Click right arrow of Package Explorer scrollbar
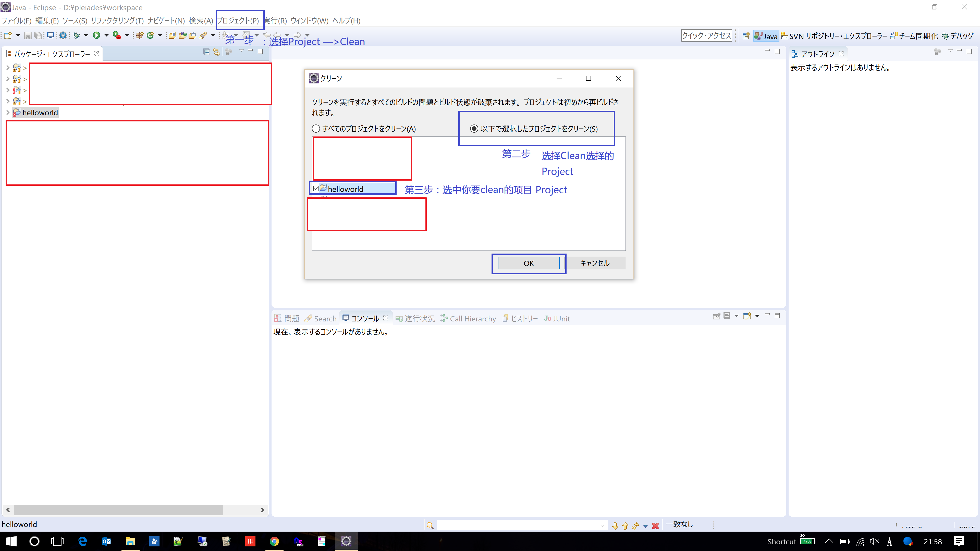Viewport: 980px width, 551px height. (x=263, y=510)
